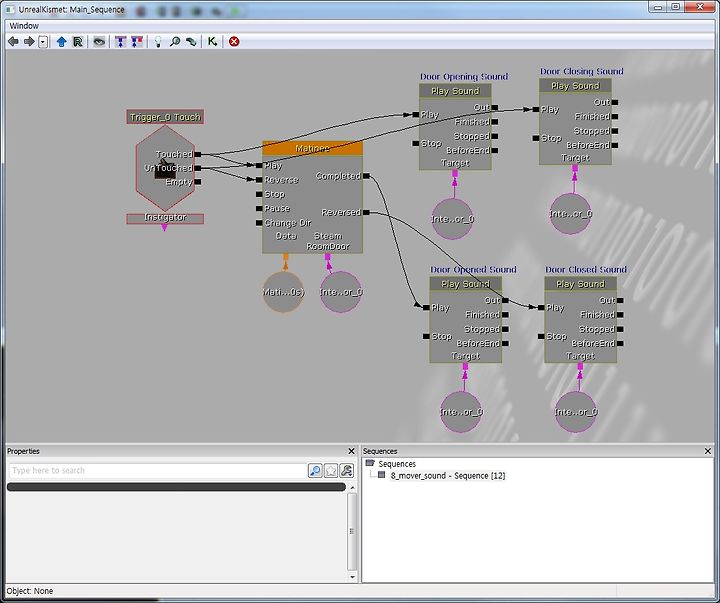Click the Object: None status bar text
This screenshot has height=603, width=720.
tap(30, 591)
